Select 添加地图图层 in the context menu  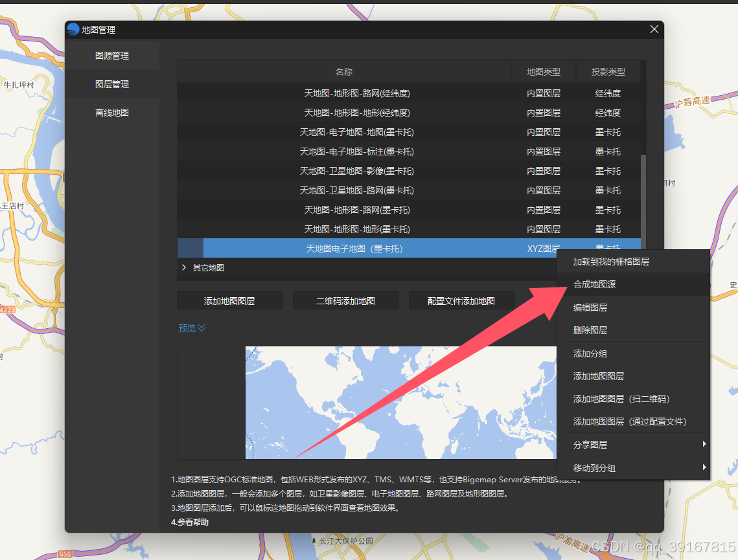tap(633, 376)
